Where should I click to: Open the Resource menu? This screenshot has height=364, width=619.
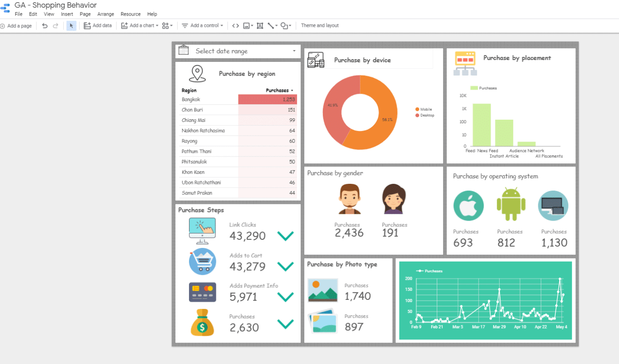coord(130,14)
